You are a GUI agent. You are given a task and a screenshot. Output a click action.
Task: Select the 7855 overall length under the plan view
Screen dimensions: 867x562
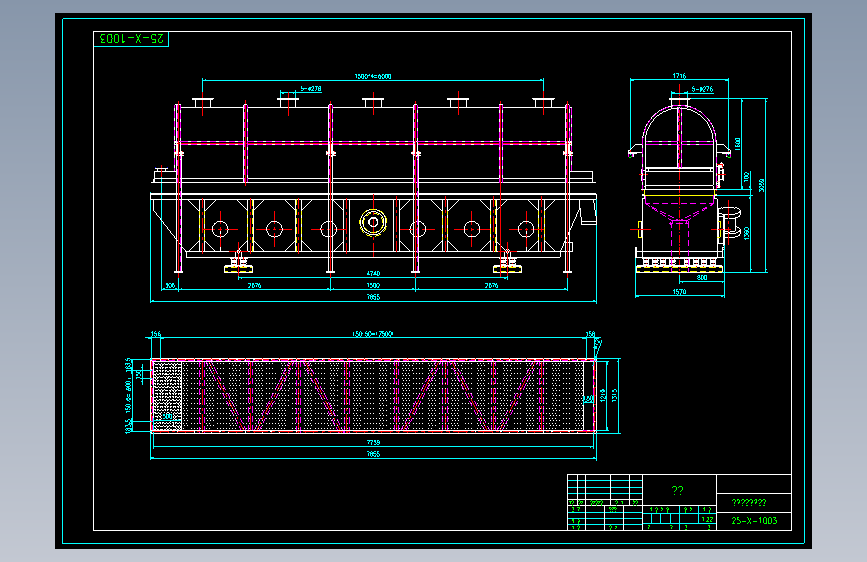[373, 454]
